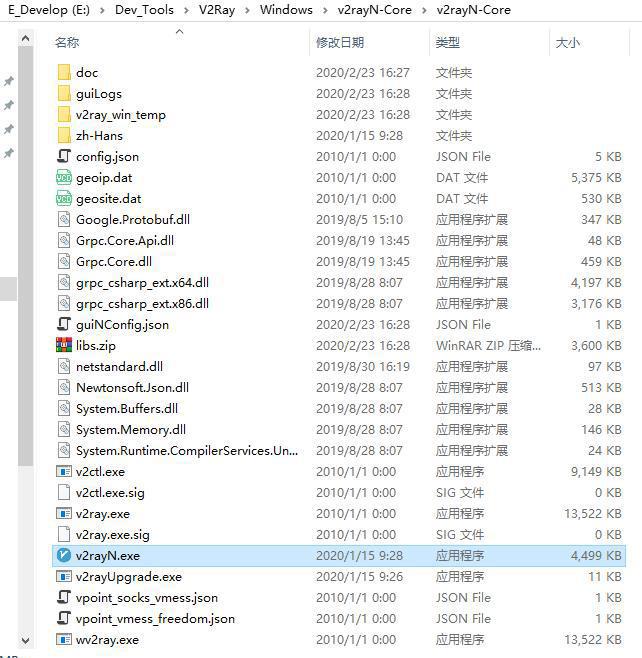
Task: Select the geoip.dat file icon
Action: pyautogui.click(x=64, y=177)
